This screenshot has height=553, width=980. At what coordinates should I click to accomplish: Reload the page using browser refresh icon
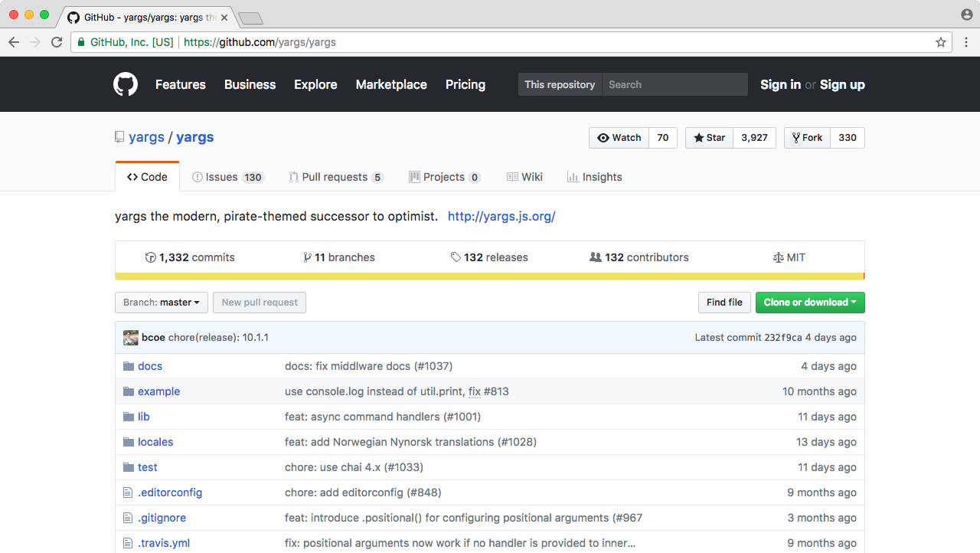(x=57, y=42)
